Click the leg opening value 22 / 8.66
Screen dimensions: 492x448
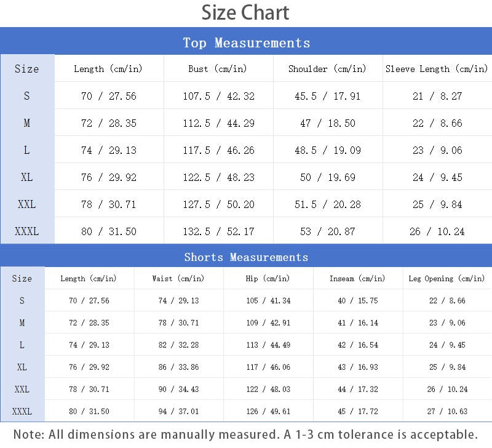pyautogui.click(x=448, y=301)
